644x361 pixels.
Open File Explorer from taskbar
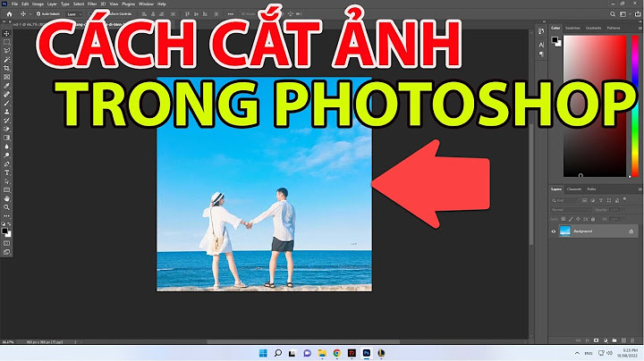[322, 353]
